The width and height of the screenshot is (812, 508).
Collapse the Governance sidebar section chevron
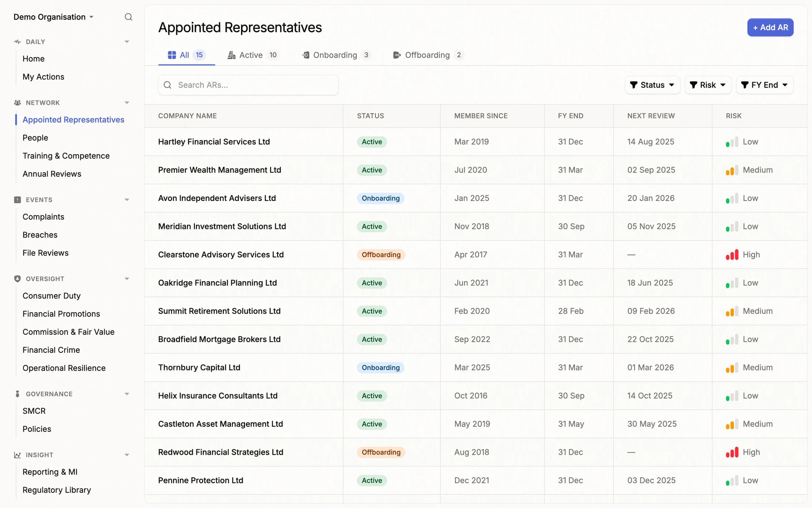[x=127, y=394]
